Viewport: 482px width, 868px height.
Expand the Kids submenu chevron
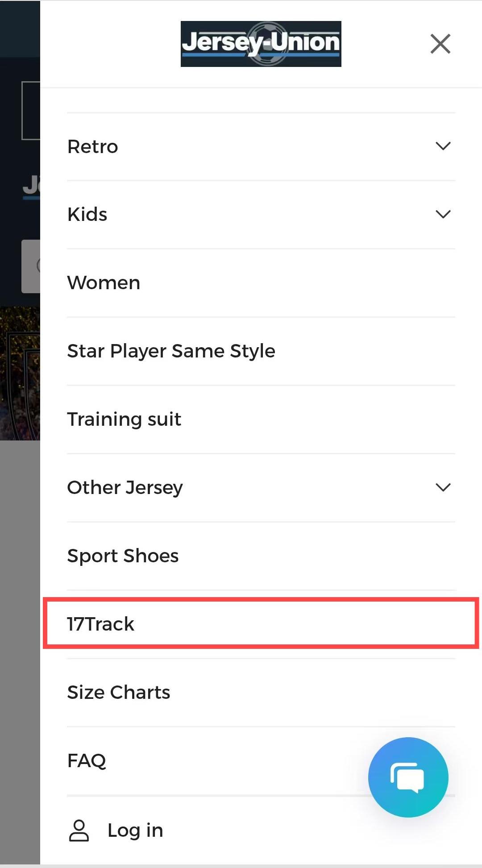443,214
